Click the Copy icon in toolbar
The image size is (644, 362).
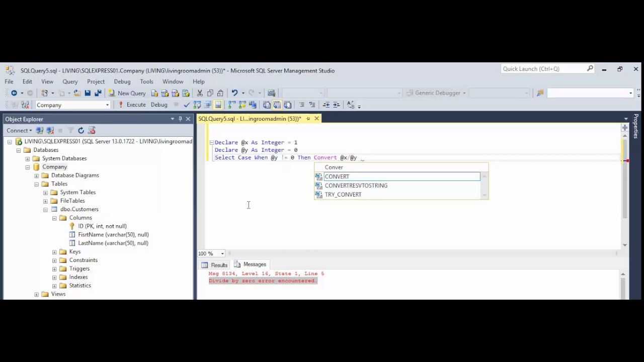tap(210, 93)
